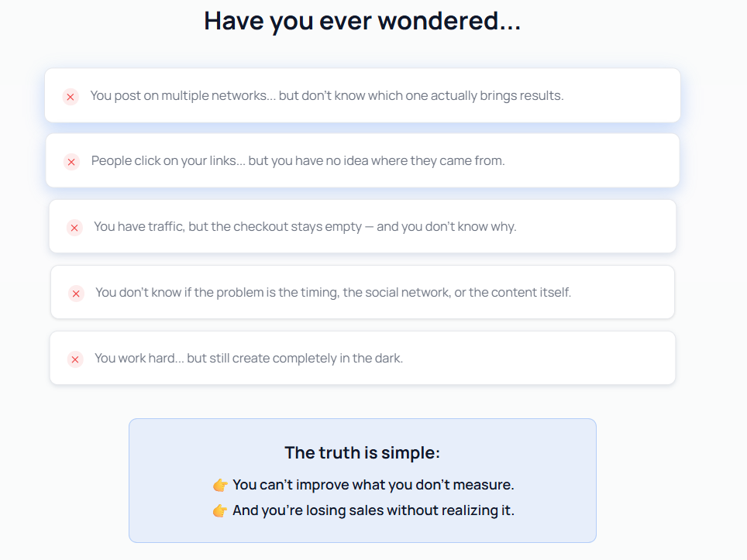
Task: Select sentence about timing, social network, or content
Action: click(333, 292)
